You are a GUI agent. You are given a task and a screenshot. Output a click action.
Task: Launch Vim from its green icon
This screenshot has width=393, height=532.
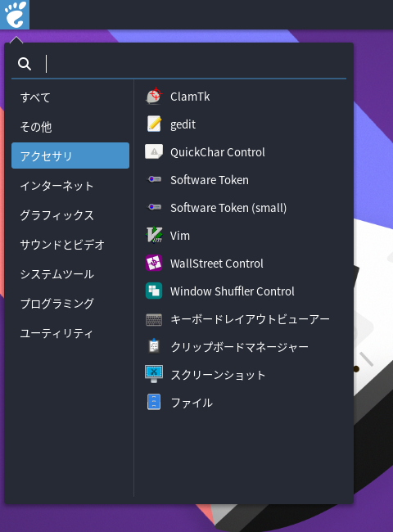(x=154, y=235)
